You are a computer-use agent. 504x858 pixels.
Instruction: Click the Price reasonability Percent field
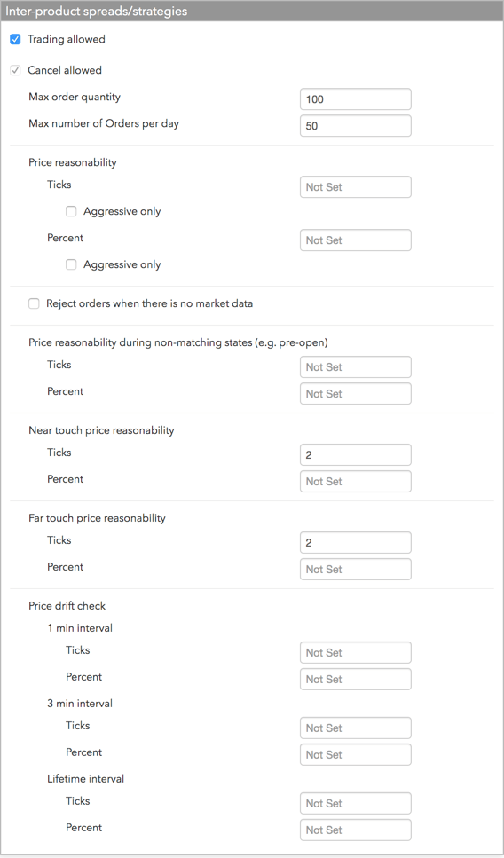pyautogui.click(x=356, y=240)
